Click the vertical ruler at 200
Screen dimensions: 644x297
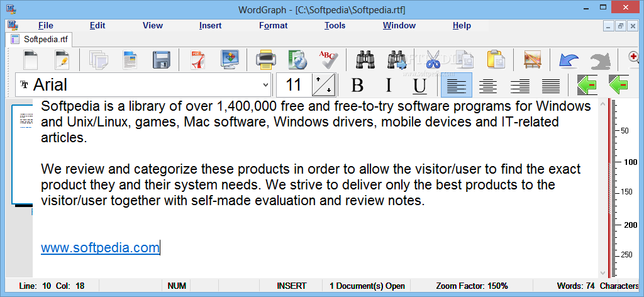(x=630, y=225)
